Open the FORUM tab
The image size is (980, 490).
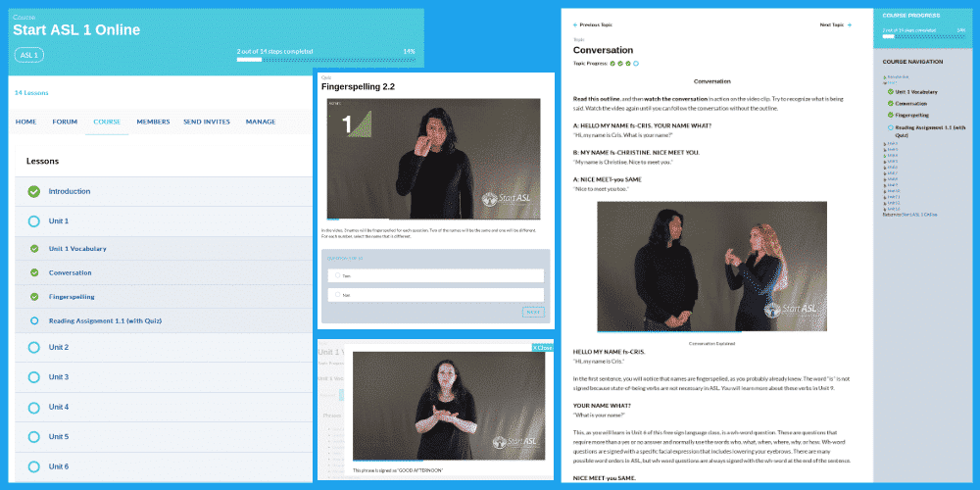65,122
